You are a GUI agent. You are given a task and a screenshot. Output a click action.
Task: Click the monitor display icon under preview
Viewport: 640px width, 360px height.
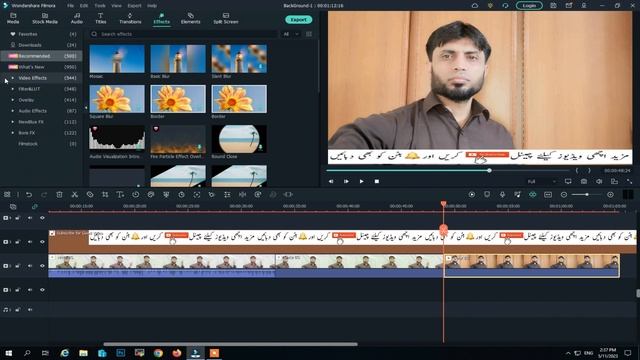pyautogui.click(x=568, y=181)
